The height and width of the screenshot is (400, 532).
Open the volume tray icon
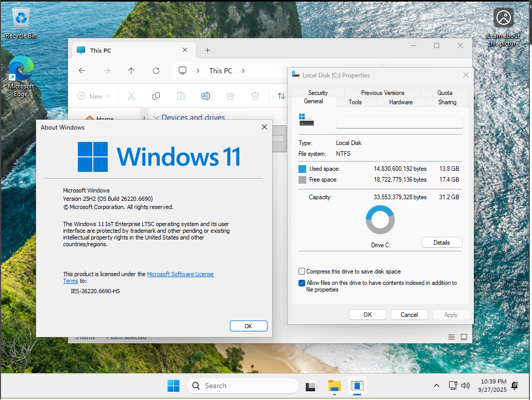pos(465,386)
